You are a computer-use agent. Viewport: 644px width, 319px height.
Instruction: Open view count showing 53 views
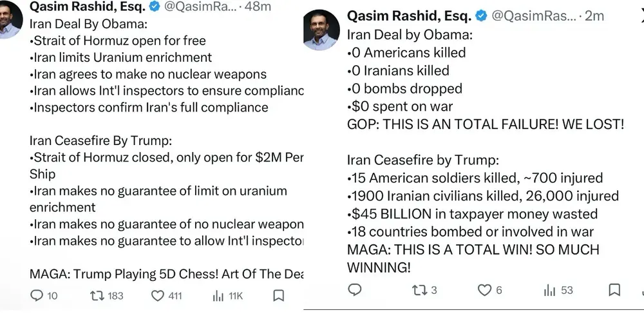(549, 290)
